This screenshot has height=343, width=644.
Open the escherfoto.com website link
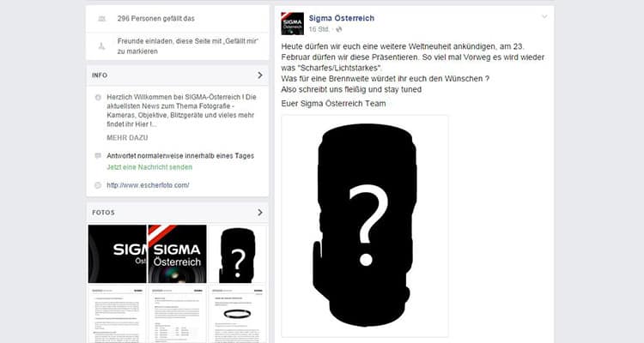[x=148, y=185]
